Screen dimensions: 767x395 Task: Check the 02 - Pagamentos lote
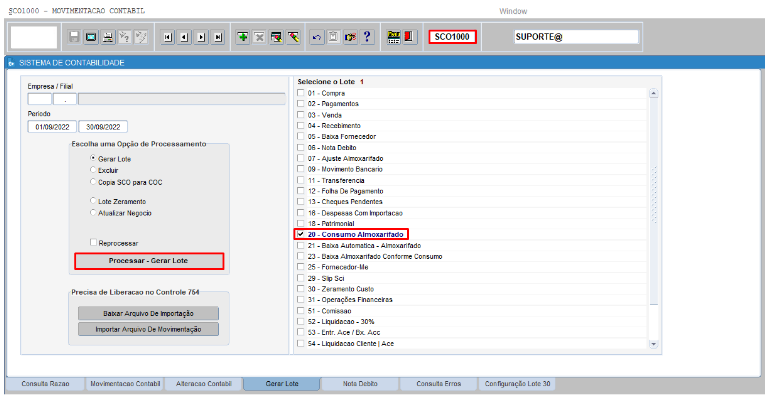pyautogui.click(x=301, y=104)
